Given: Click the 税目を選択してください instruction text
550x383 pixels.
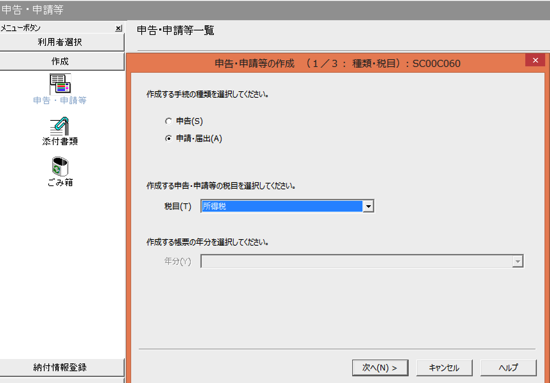Looking at the screenshot, I should coord(221,186).
